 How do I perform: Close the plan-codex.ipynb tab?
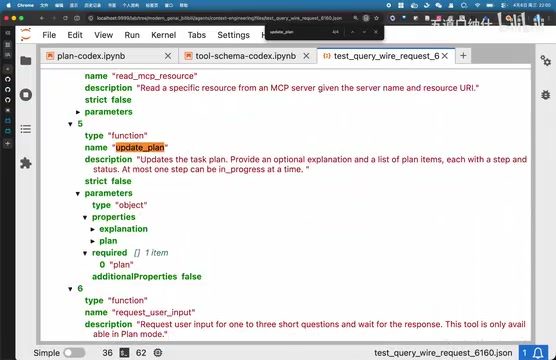[x=168, y=56]
